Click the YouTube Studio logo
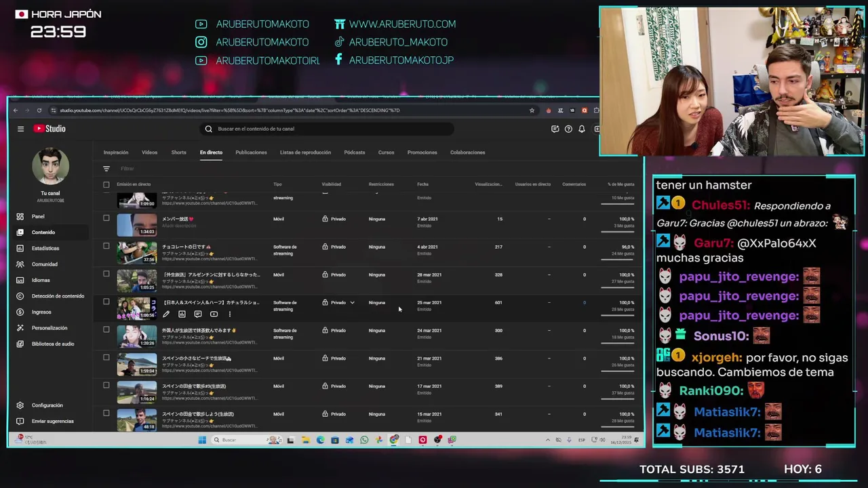 [x=50, y=129]
